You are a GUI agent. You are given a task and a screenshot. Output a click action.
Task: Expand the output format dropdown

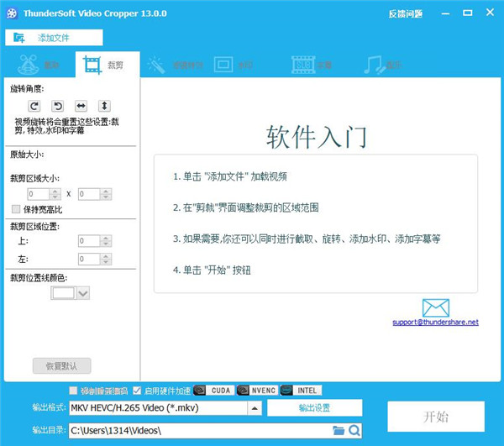click(x=254, y=408)
